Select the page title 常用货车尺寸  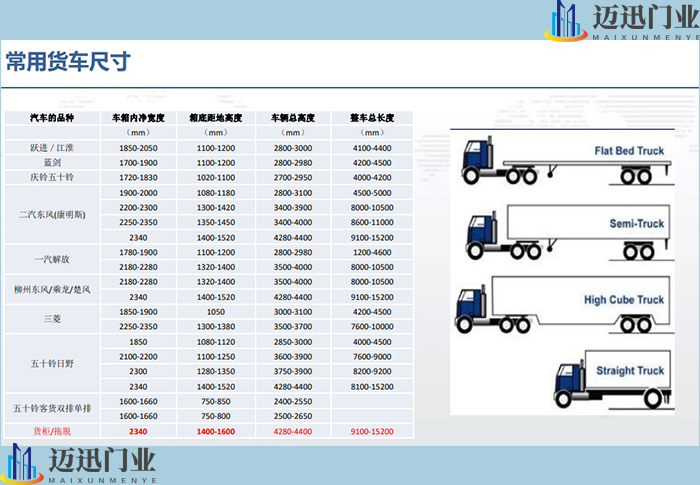click(68, 62)
